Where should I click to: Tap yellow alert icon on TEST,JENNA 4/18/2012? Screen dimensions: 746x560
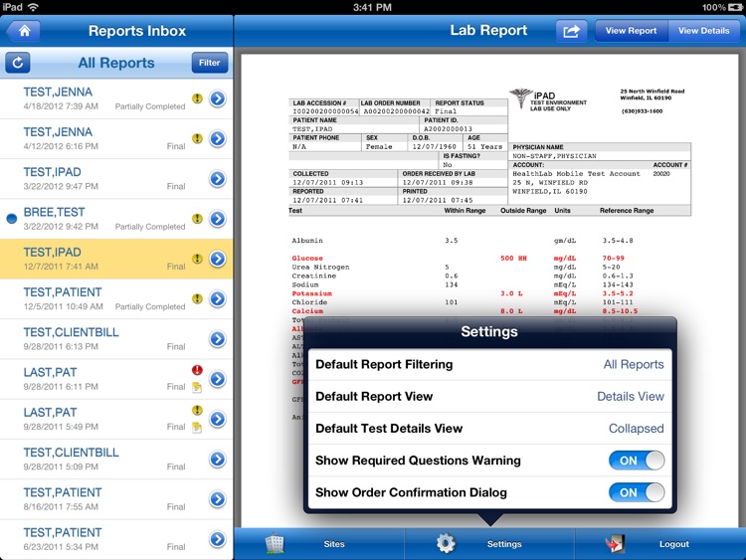(197, 98)
